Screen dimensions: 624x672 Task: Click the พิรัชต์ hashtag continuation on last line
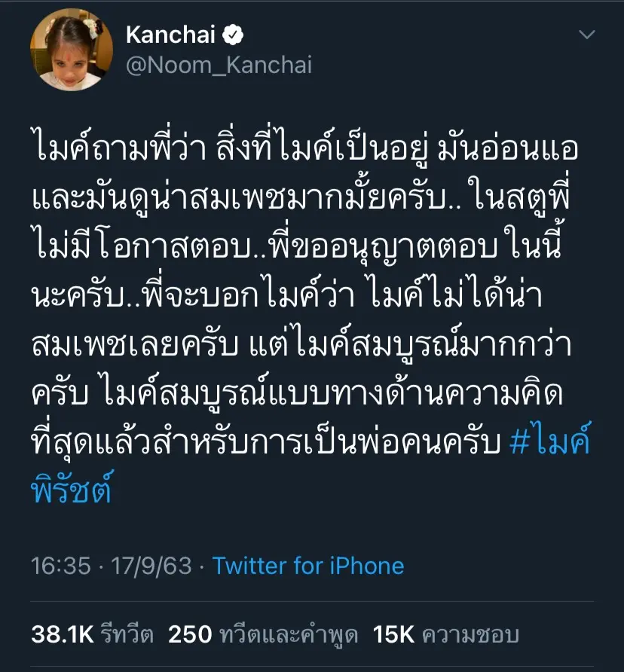click(x=72, y=490)
